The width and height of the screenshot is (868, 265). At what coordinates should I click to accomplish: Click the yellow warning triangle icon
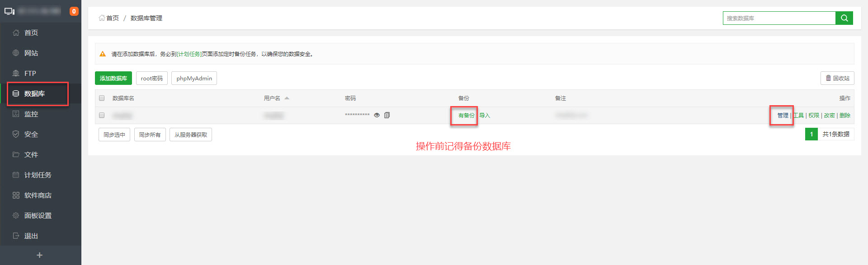tap(103, 54)
